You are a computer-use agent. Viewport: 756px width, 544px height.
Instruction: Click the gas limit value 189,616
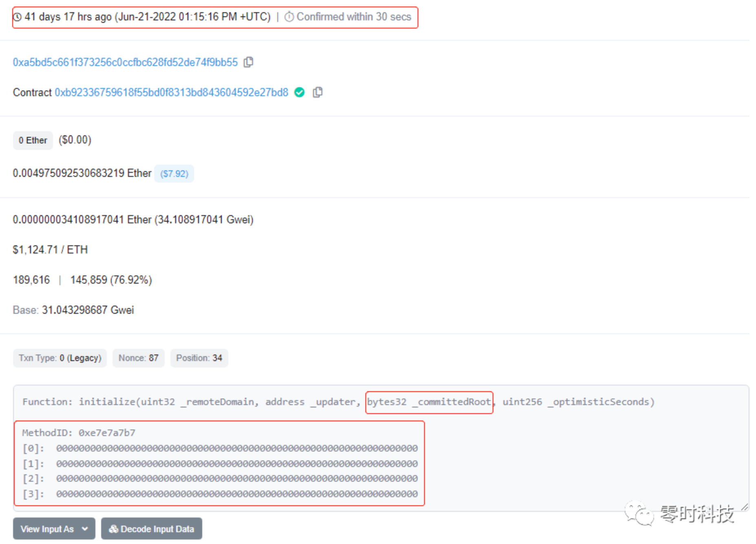31,280
